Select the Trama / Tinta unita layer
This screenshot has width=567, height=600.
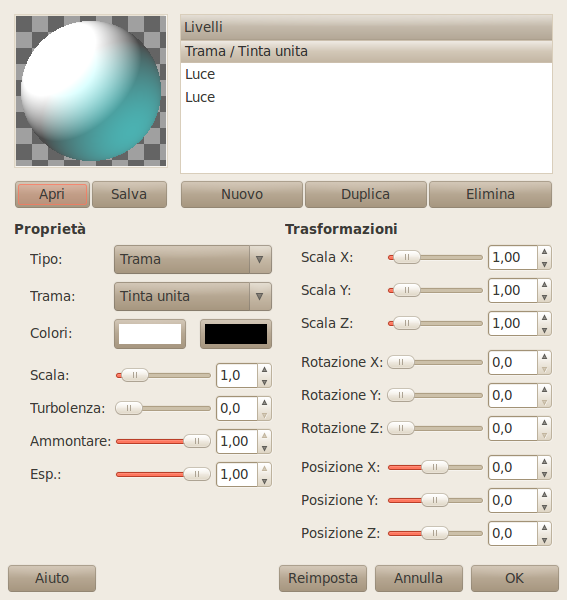pyautogui.click(x=366, y=51)
